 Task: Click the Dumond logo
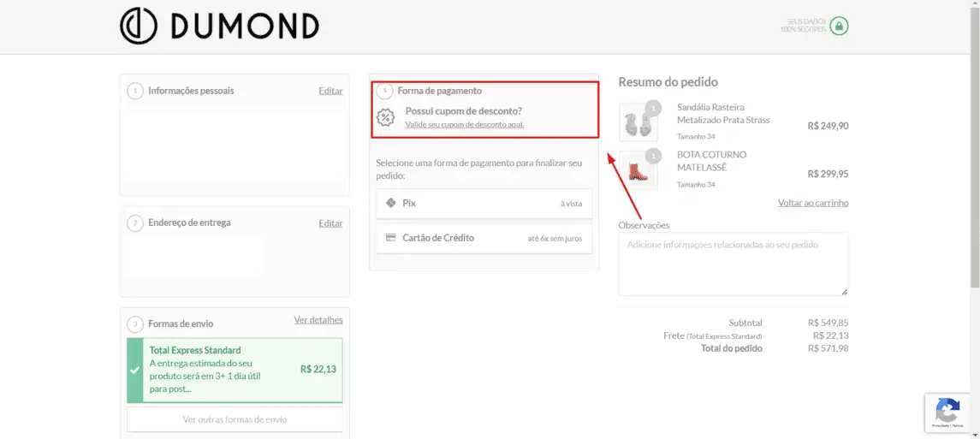click(x=219, y=27)
